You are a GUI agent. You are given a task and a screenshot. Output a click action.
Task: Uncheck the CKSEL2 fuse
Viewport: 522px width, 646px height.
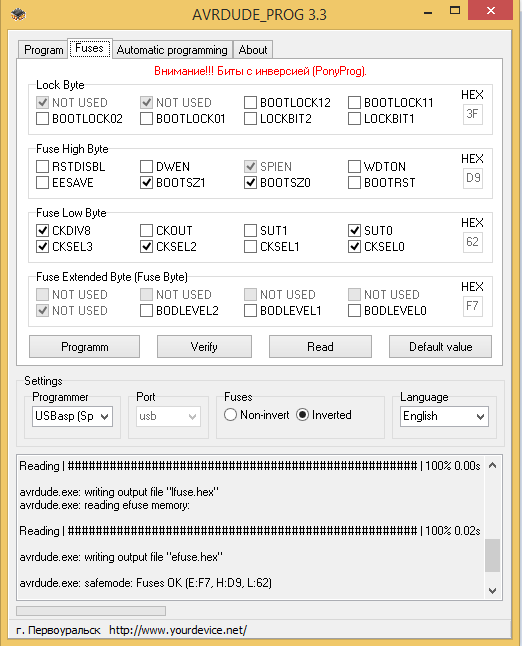146,247
